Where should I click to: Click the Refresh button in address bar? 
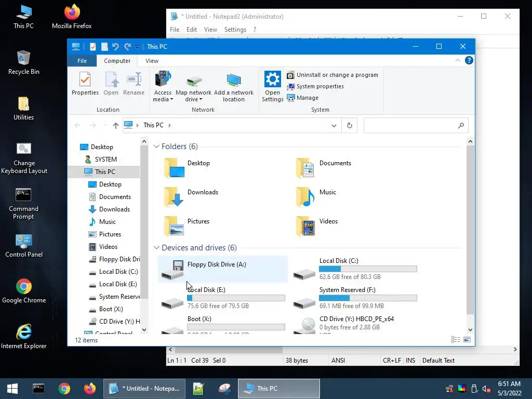coord(350,126)
